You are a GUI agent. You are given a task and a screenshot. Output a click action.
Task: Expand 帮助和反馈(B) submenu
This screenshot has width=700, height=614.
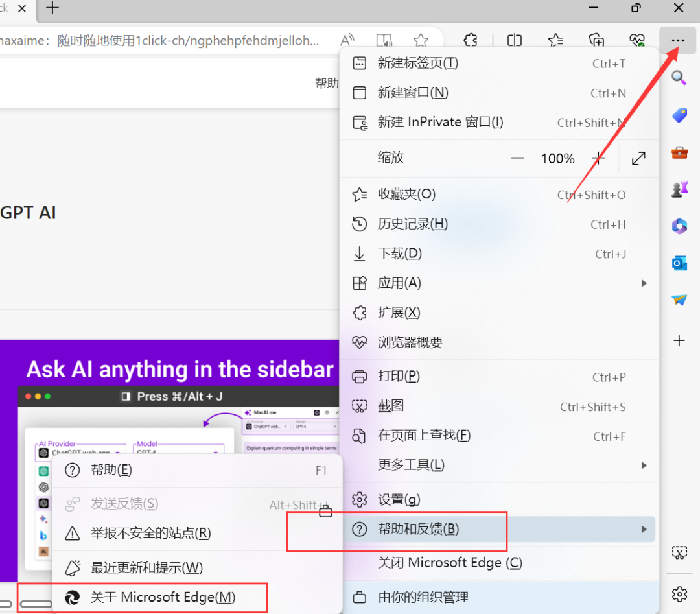coord(499,529)
